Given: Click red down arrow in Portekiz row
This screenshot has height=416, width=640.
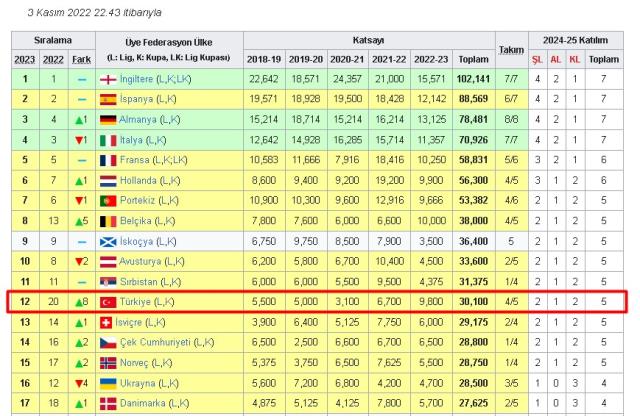Looking at the screenshot, I should [x=79, y=200].
